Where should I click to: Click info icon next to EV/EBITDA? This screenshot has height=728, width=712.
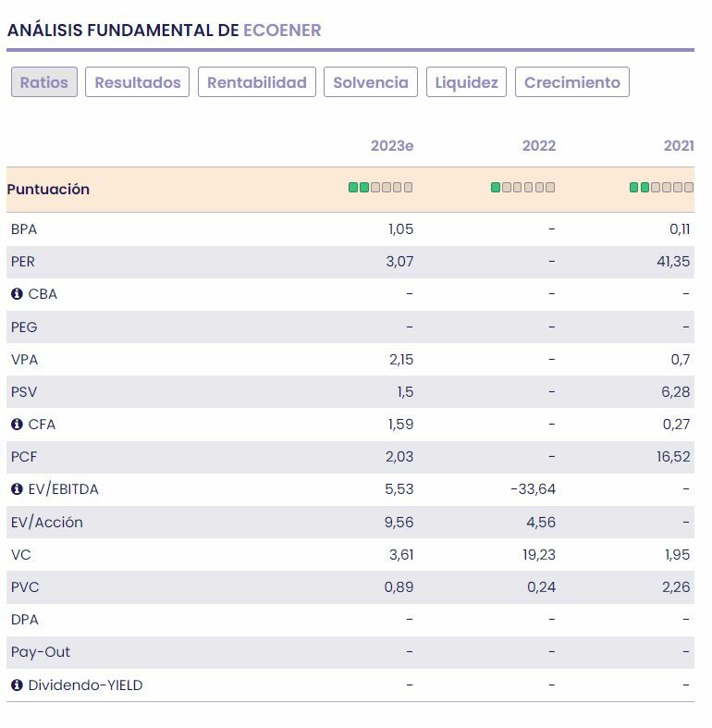click(x=17, y=489)
